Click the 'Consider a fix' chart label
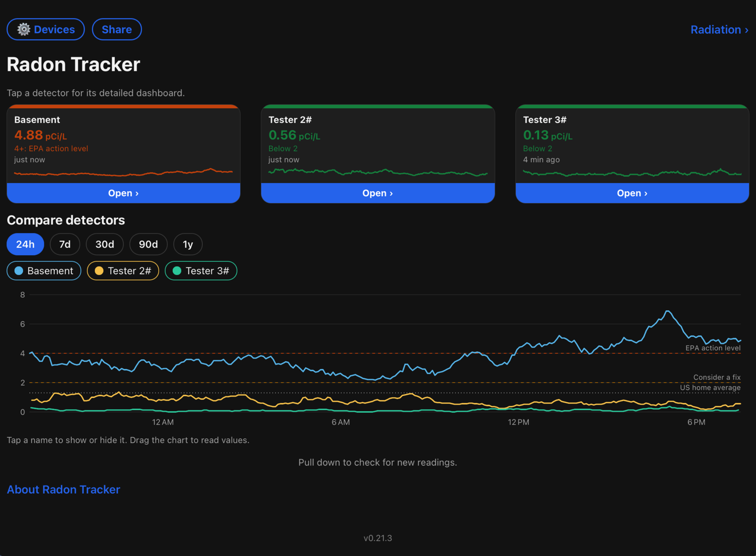Image resolution: width=756 pixels, height=556 pixels. coord(717,377)
